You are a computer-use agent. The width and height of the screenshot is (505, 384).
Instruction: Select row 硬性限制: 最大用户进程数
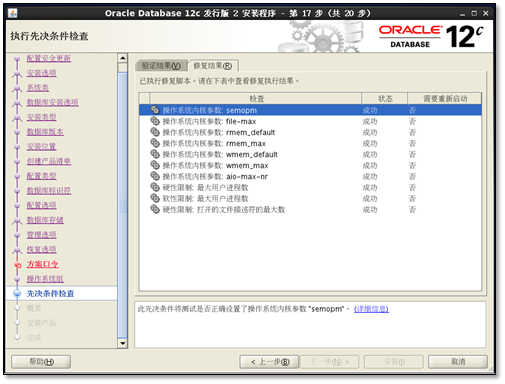310,187
